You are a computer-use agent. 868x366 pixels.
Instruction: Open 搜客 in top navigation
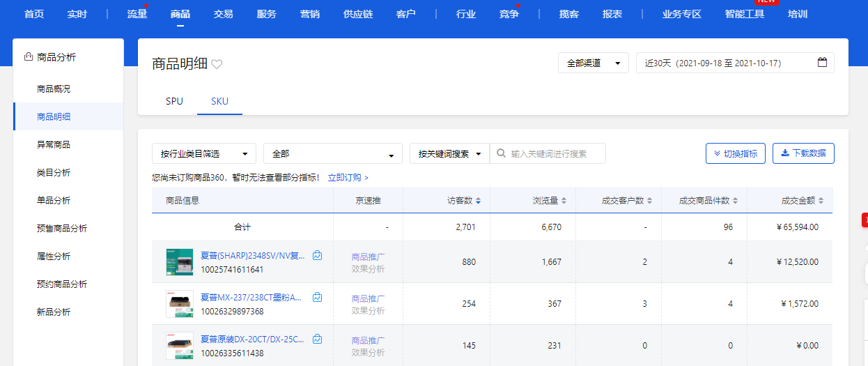569,14
